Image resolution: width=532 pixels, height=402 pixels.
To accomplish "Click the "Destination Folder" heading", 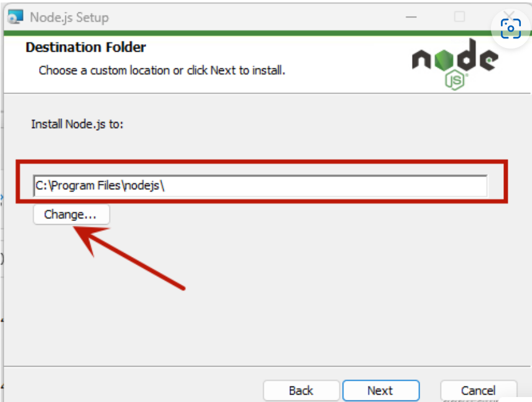I will [86, 47].
